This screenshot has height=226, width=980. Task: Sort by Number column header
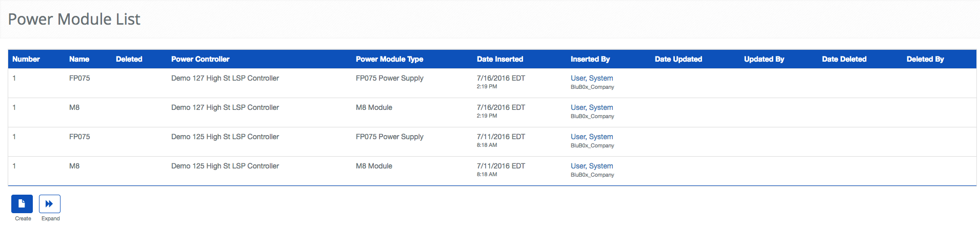point(26,59)
